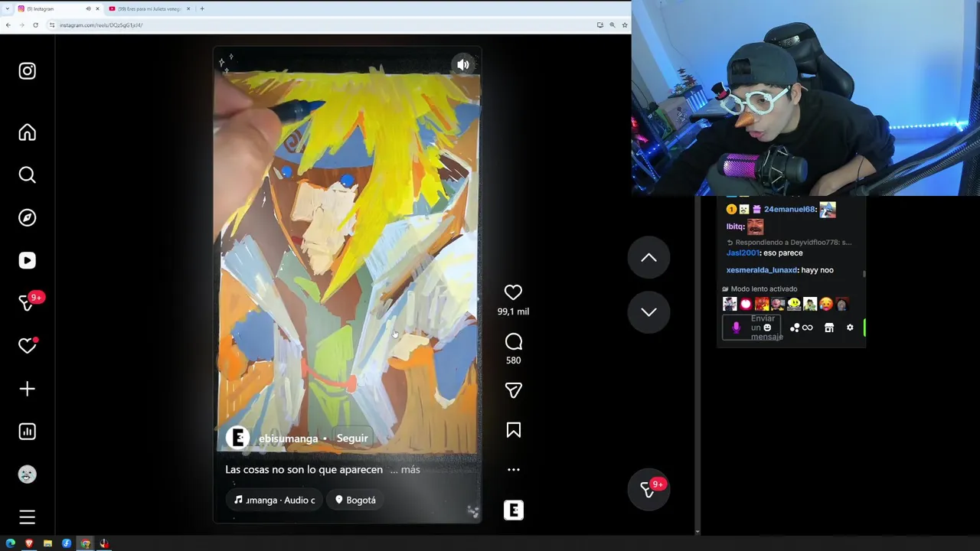Go to the next reel with the down arrow

[x=648, y=311]
